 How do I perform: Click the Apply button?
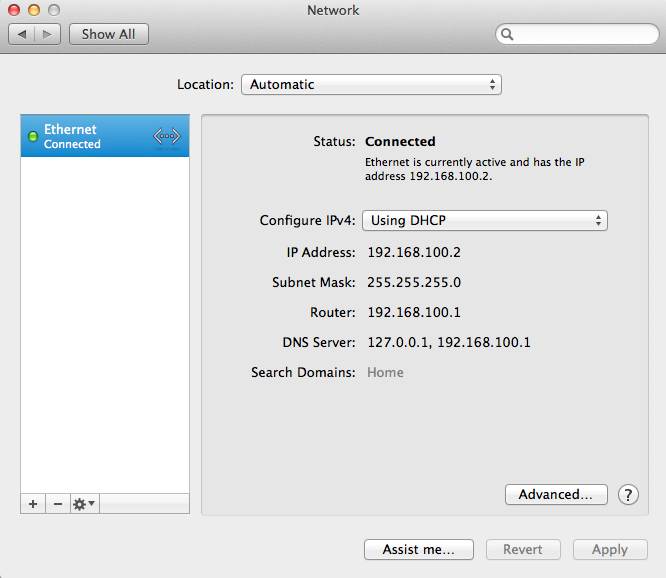click(610, 550)
